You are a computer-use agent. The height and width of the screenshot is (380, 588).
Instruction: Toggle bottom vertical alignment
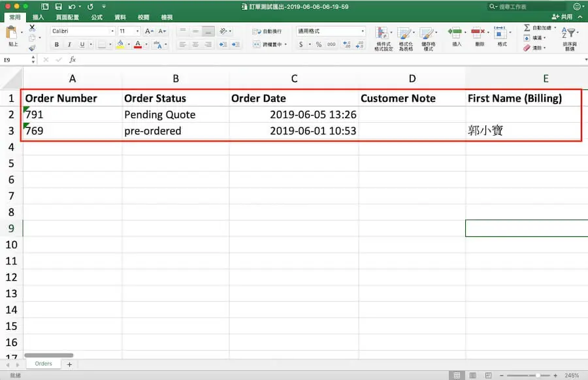pyautogui.click(x=208, y=31)
